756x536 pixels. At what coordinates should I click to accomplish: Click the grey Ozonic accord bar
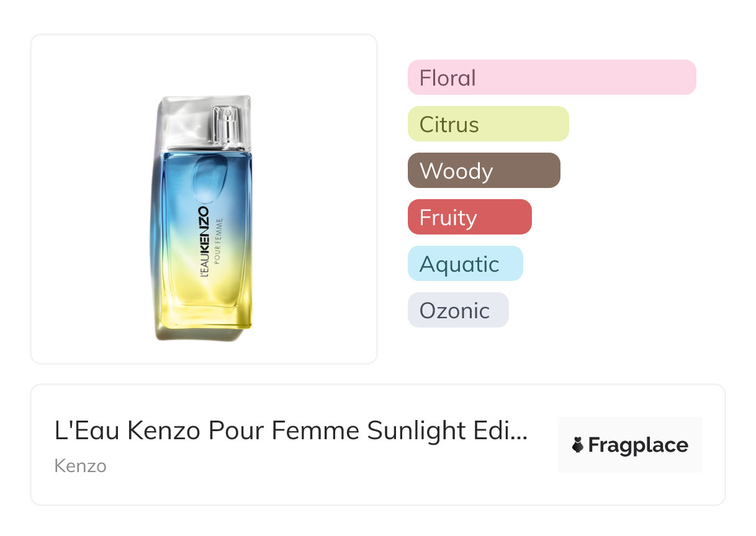[457, 310]
